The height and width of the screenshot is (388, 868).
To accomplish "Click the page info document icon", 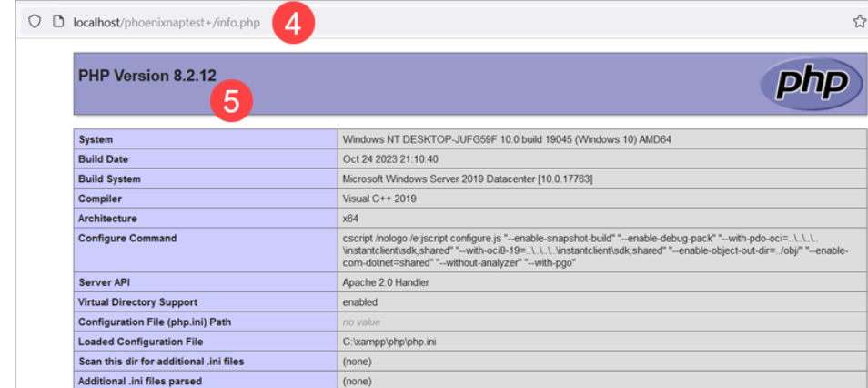I will tap(56, 22).
